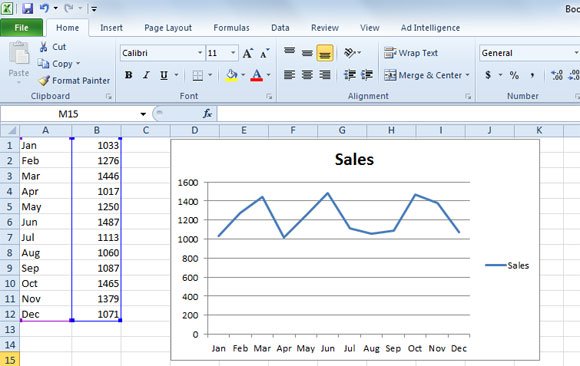This screenshot has width=580, height=366.
Task: Switch to the Insert ribbon tab
Action: coord(111,28)
